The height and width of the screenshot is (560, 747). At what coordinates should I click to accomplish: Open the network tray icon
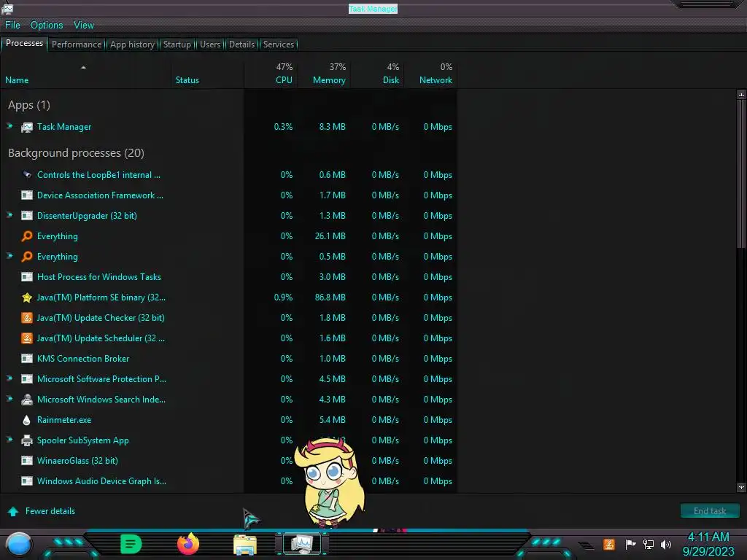649,544
